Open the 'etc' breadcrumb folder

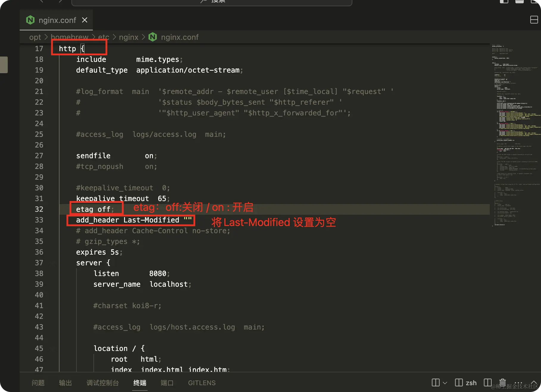(104, 37)
